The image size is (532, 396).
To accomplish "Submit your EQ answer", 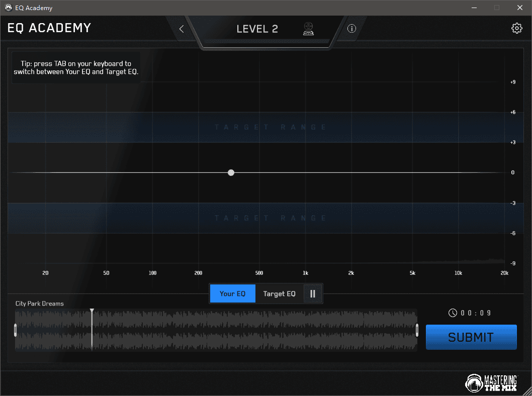I will (471, 337).
